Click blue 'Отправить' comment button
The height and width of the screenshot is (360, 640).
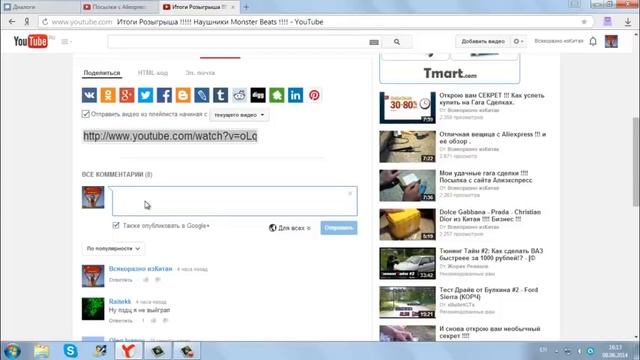click(x=339, y=228)
